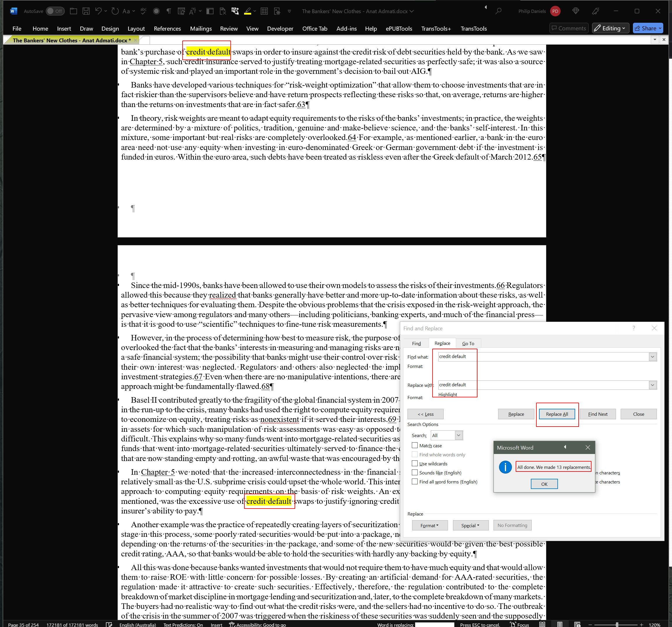Click the Undo arrow icon
672x627 pixels.
(98, 11)
